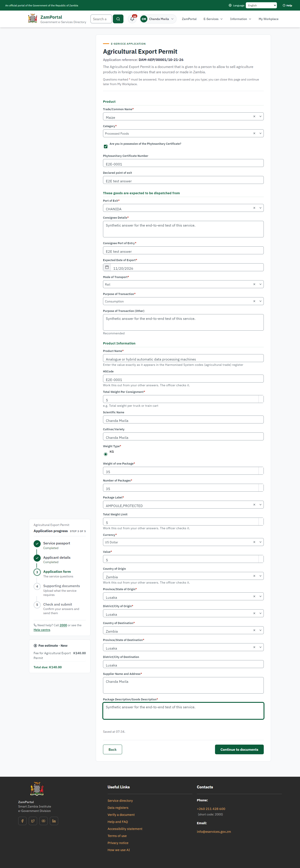
Task: Open the notifications bell
Action: pos(132,19)
